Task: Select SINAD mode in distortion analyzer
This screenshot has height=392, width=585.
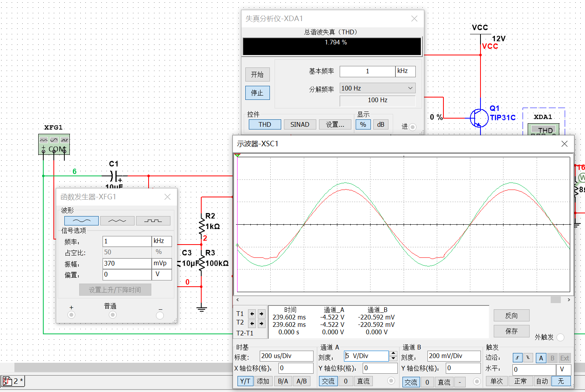Action: 300,124
